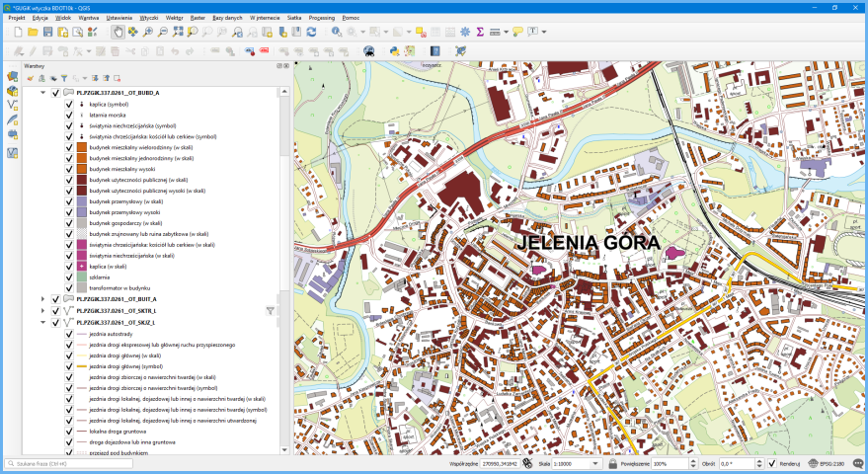Viewport: 868px width, 474px height.
Task: Click the red 'budynek mieszkalny wysoki' swatch
Action: click(x=83, y=169)
